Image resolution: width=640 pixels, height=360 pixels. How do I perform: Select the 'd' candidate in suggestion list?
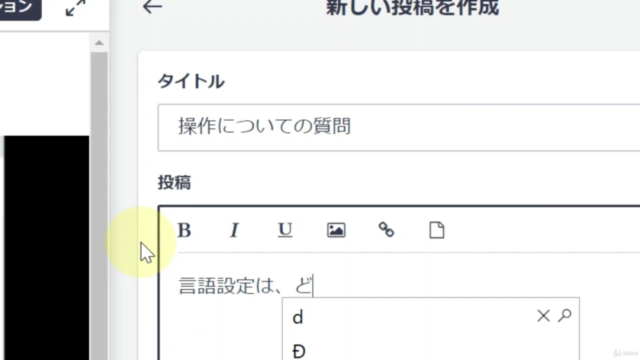click(298, 317)
